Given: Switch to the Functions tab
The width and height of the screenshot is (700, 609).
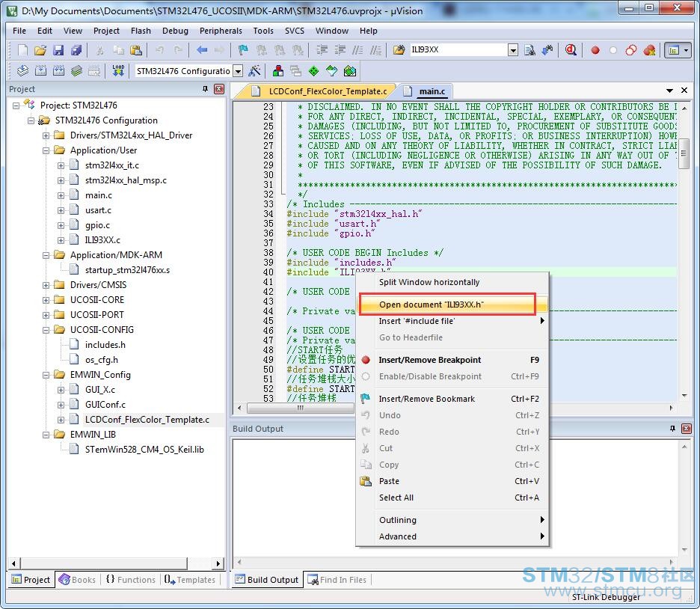Looking at the screenshot, I should point(130,580).
